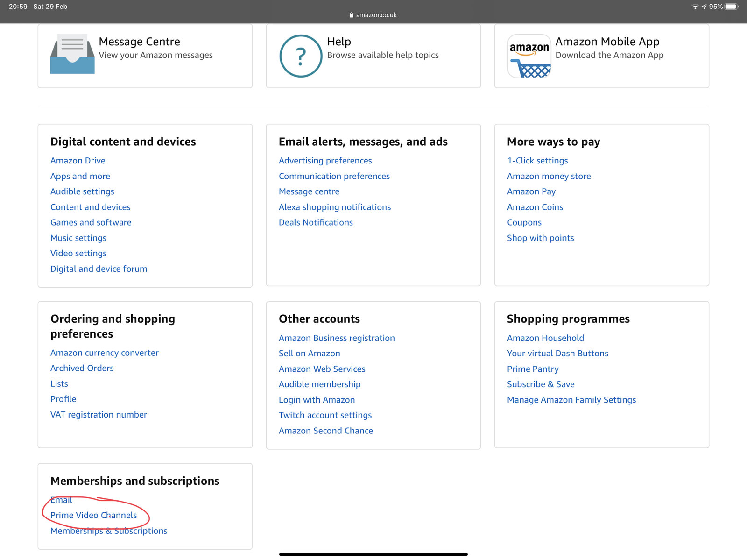This screenshot has height=560, width=747.
Task: Tap the Wi-Fi status icon
Action: point(695,7)
